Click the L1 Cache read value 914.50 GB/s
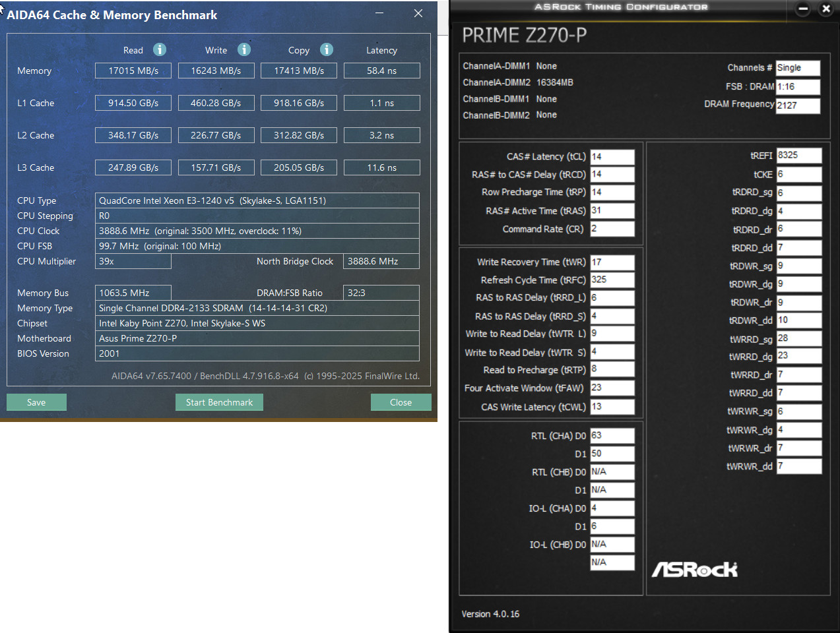Screen dimensions: 840x633 click(133, 103)
